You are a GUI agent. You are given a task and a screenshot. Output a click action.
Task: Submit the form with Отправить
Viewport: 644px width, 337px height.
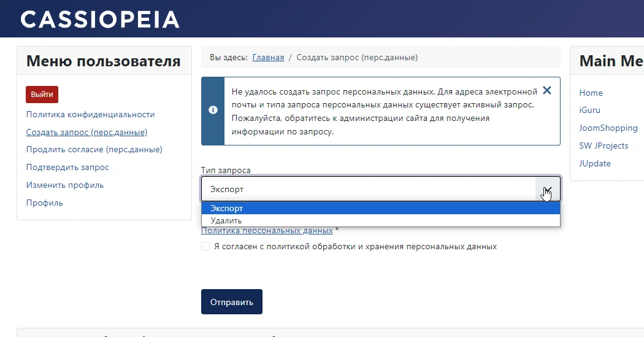[232, 302]
